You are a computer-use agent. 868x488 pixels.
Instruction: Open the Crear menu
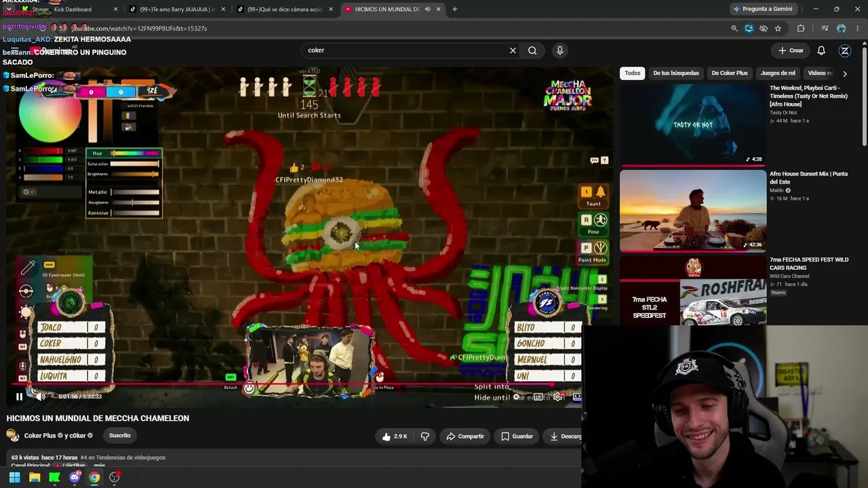[791, 50]
